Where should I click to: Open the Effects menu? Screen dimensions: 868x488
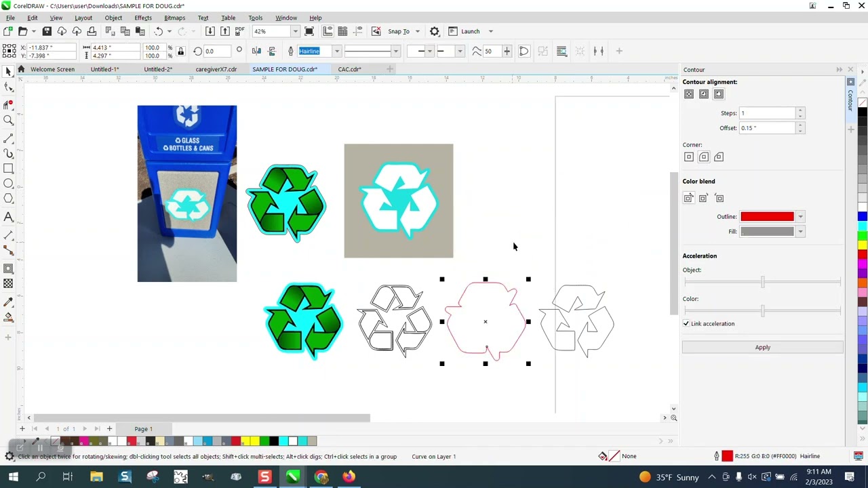pyautogui.click(x=143, y=18)
